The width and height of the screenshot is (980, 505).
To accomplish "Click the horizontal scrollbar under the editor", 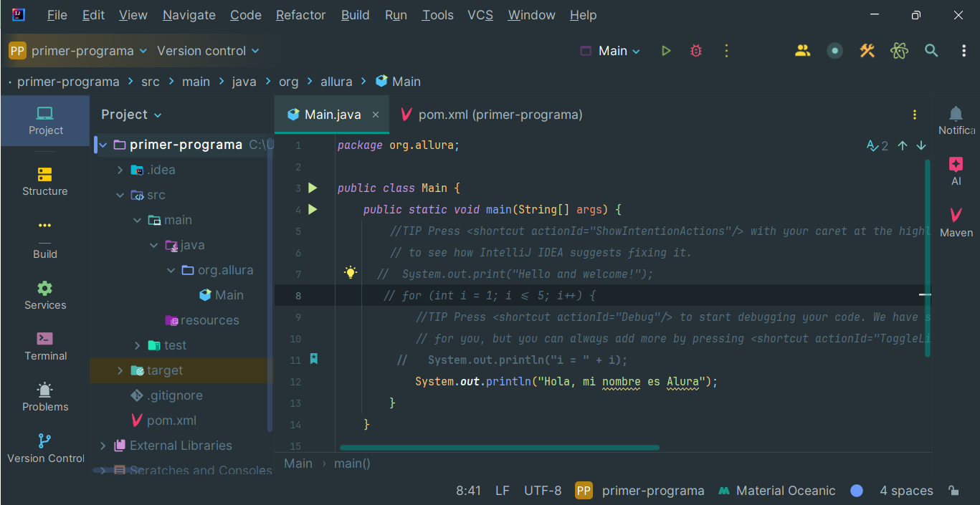I will pos(499,448).
